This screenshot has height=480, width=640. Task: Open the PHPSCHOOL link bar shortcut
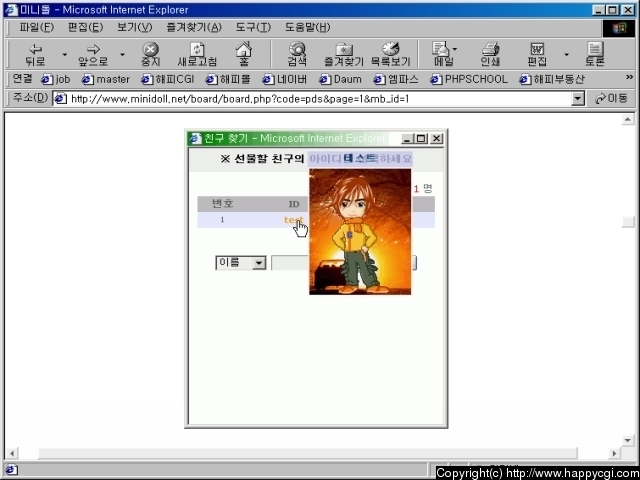tap(469, 79)
